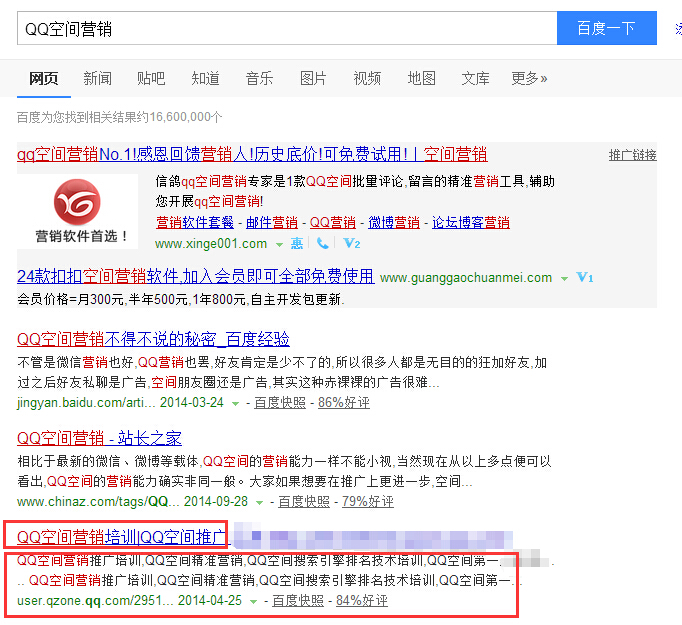Click the jingyan.baidu.com/arti... URL text
The width and height of the screenshot is (682, 625).
(86, 403)
